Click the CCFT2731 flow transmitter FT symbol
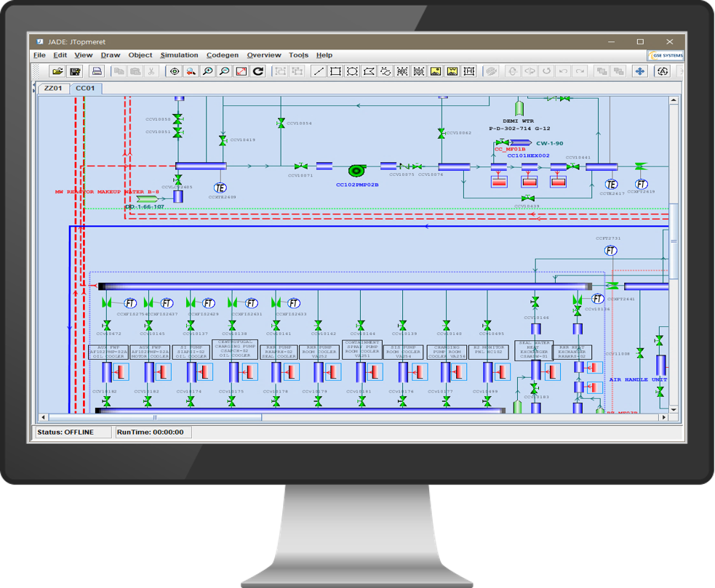The width and height of the screenshot is (715, 588). pos(610,251)
